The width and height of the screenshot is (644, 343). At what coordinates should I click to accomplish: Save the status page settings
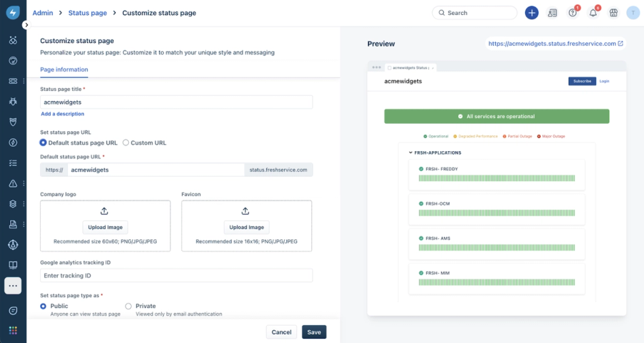314,332
